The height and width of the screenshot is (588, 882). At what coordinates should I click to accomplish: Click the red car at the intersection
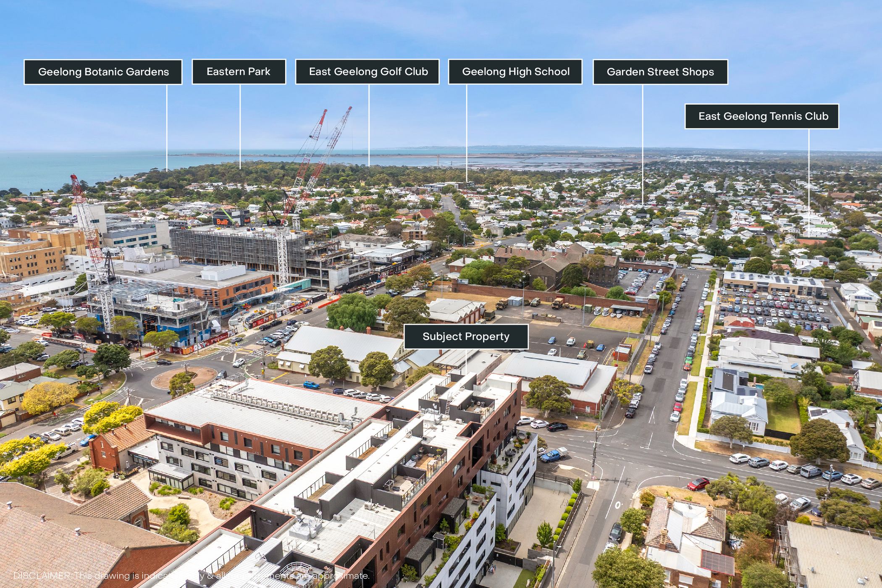coord(698,484)
